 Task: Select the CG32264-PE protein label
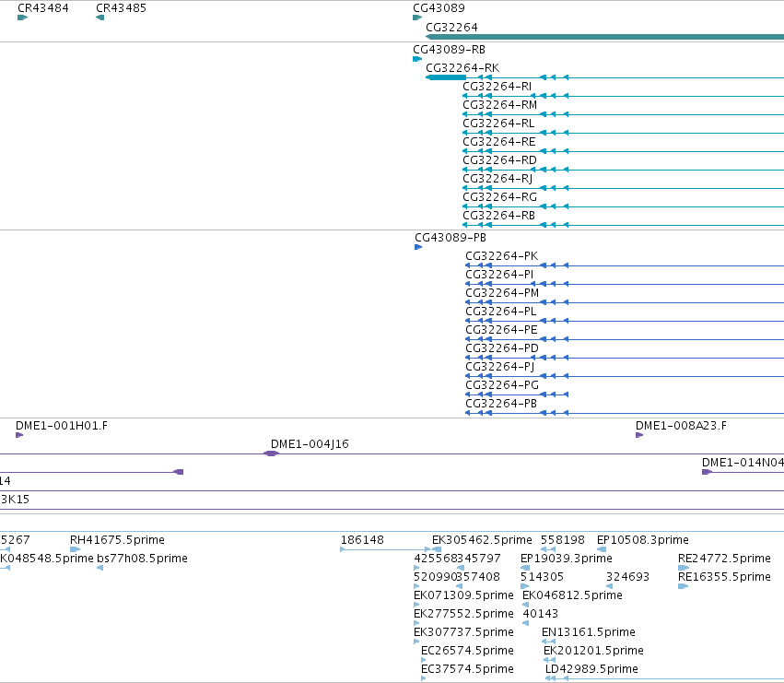point(501,330)
